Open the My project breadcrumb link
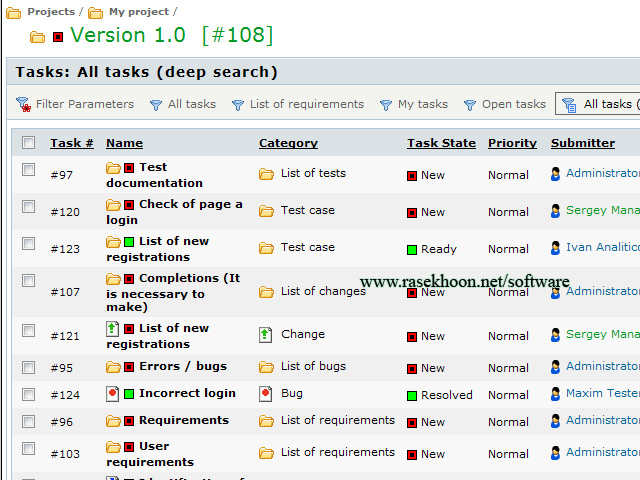This screenshot has height=480, width=640. (x=139, y=11)
